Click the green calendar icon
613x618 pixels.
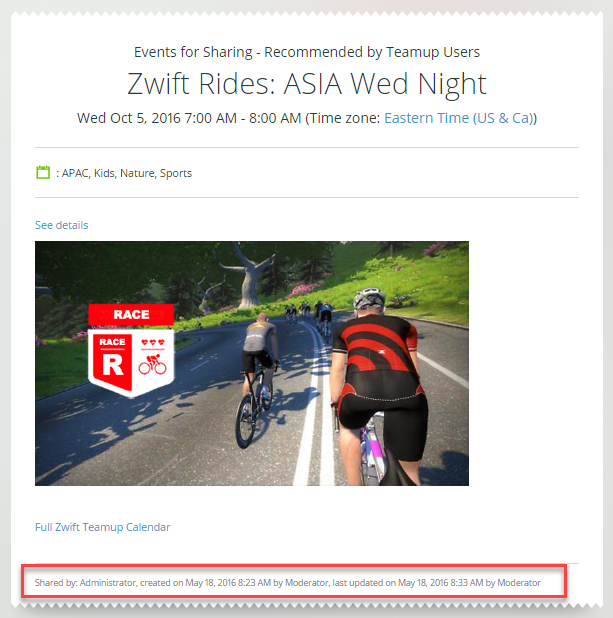(43, 173)
